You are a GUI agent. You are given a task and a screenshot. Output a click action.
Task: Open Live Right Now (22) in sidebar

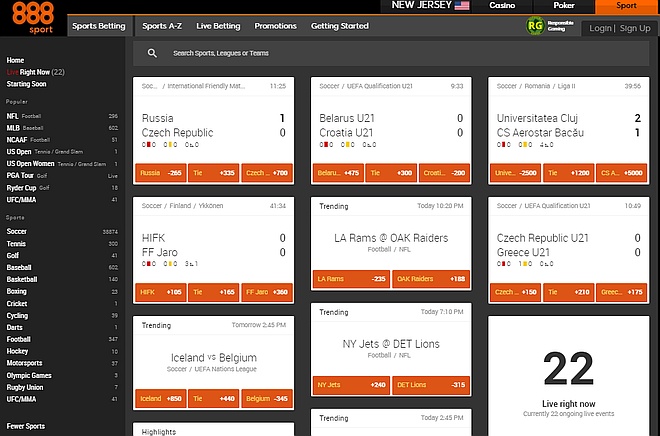[36, 72]
